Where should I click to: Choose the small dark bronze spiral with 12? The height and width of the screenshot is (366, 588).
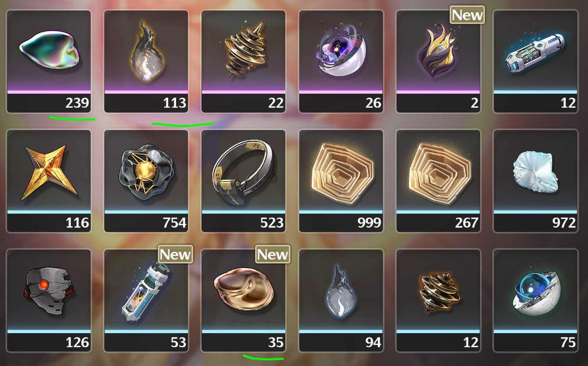coord(438,300)
